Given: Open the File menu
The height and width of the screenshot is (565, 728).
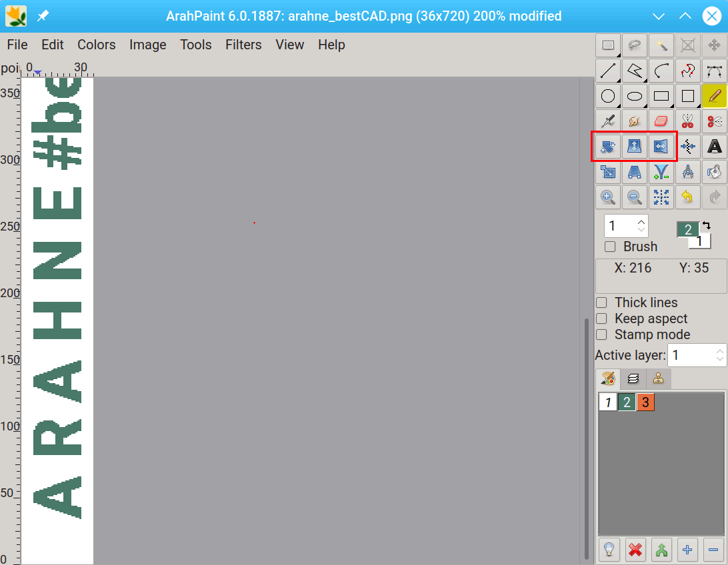Looking at the screenshot, I should click(x=17, y=45).
